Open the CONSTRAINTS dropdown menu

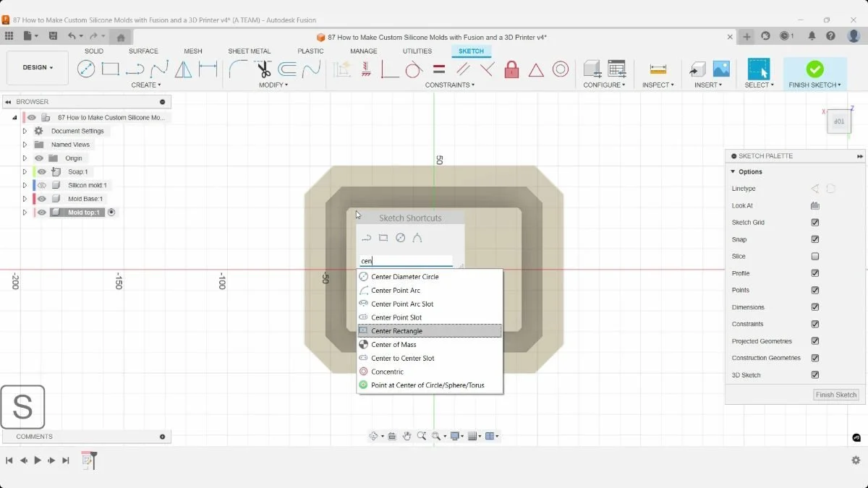(450, 85)
